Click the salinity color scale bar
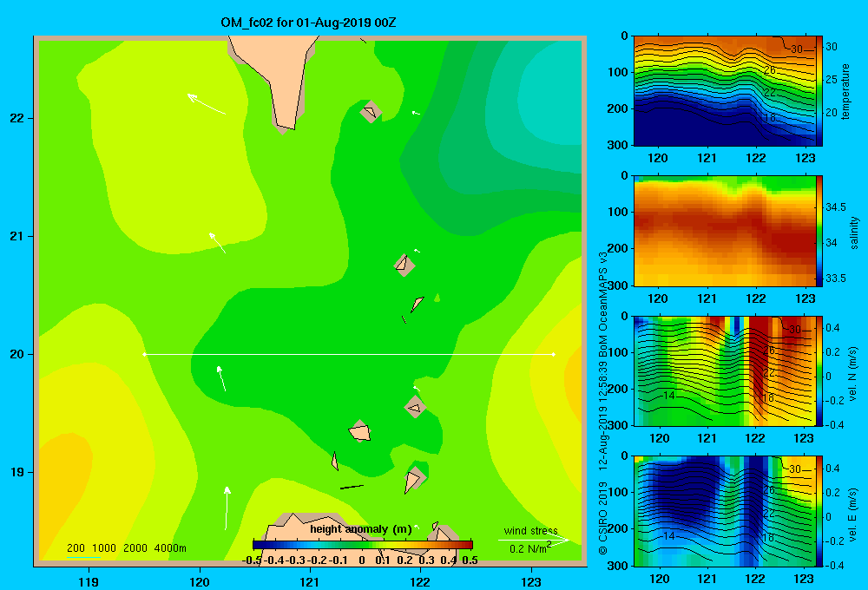The height and width of the screenshot is (590, 868). click(x=819, y=231)
